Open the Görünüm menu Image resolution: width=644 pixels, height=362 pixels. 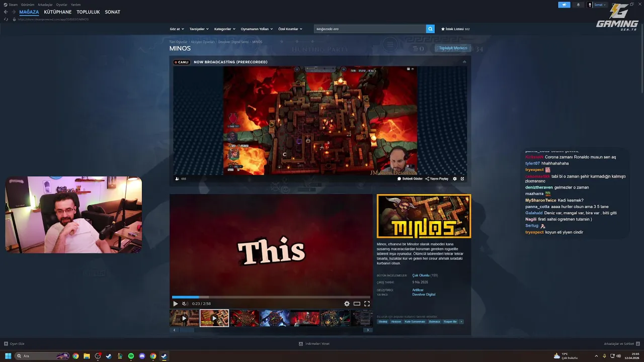click(x=28, y=5)
